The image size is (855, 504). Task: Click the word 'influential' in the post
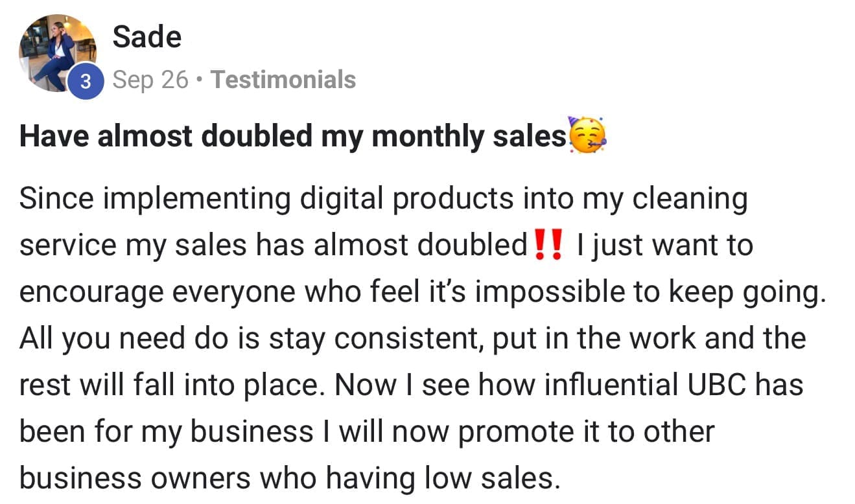click(x=613, y=385)
